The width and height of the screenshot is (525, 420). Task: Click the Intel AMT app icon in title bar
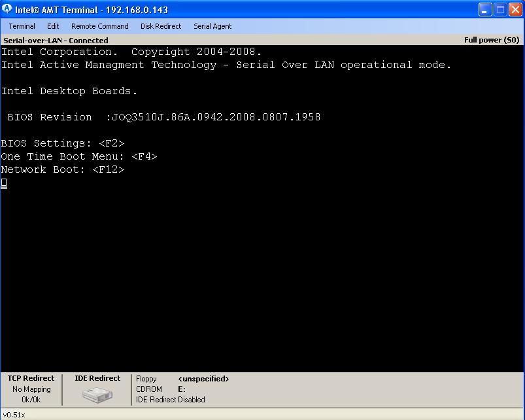[x=7, y=9]
